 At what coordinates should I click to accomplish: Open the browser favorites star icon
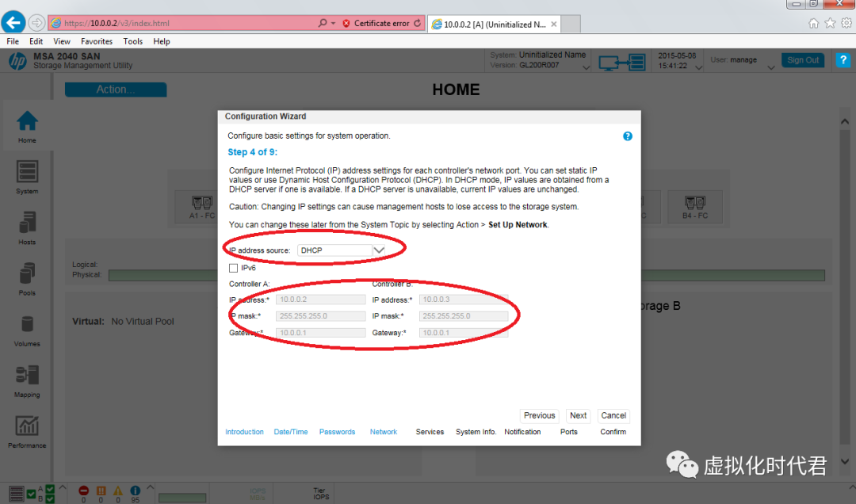tap(830, 23)
